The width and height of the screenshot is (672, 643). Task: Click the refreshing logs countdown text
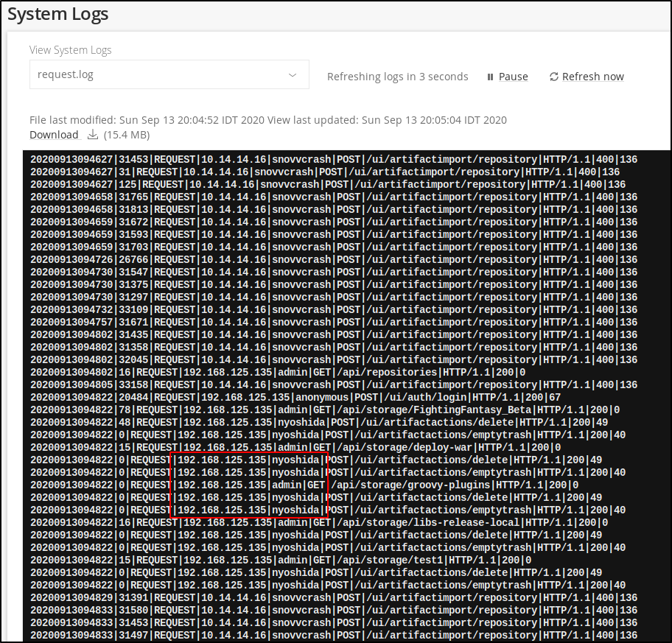tap(397, 77)
